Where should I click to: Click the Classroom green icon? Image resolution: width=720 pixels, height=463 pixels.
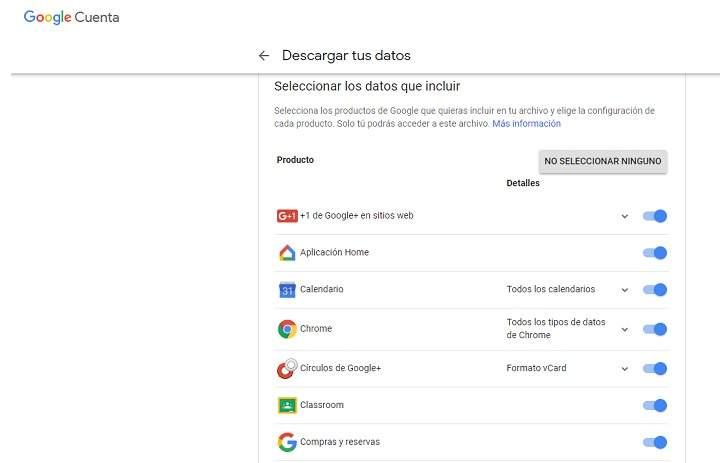pyautogui.click(x=287, y=406)
